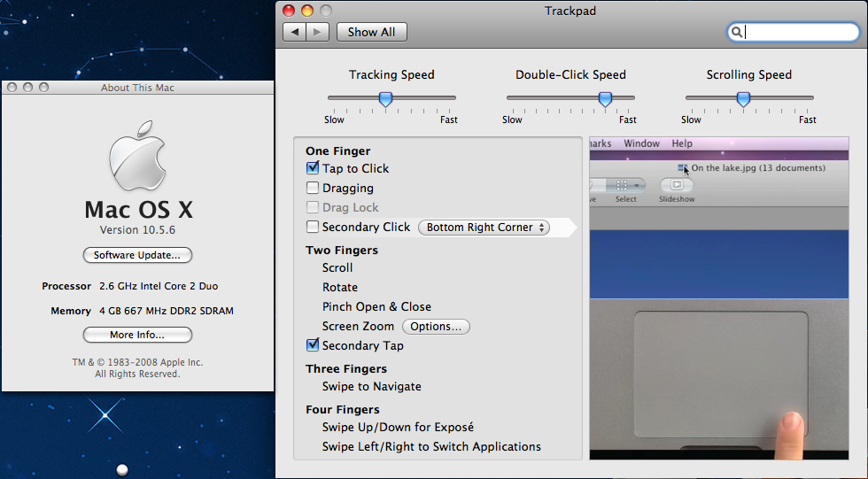
Task: Disable the Tap to Click checkbox
Action: tap(313, 168)
